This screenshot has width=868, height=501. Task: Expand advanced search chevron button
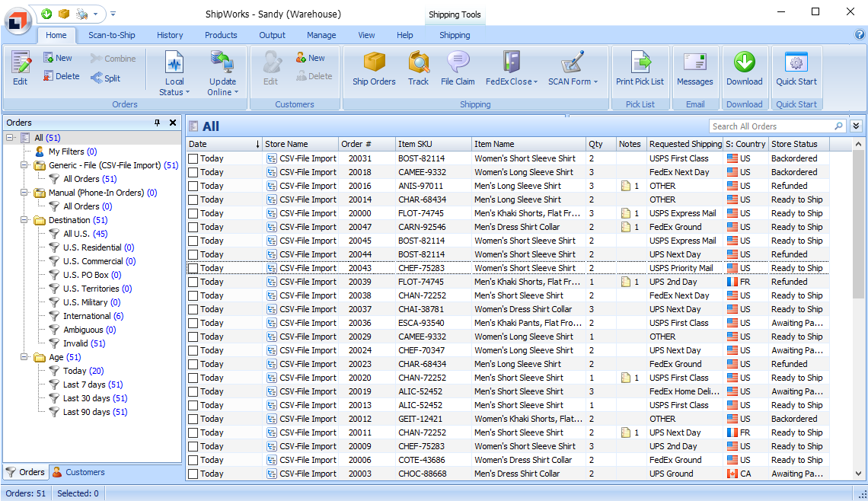click(856, 126)
